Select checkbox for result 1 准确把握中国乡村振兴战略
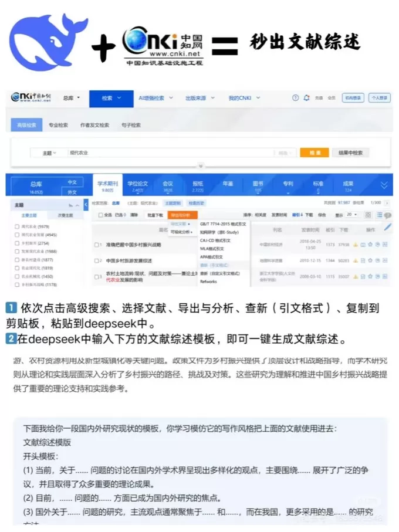399x532 pixels. (96, 245)
